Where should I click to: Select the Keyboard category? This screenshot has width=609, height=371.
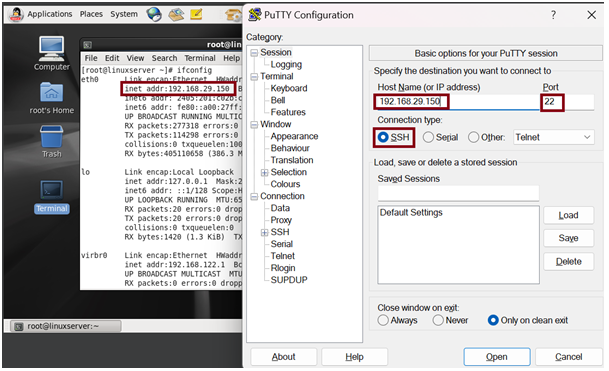(x=289, y=89)
